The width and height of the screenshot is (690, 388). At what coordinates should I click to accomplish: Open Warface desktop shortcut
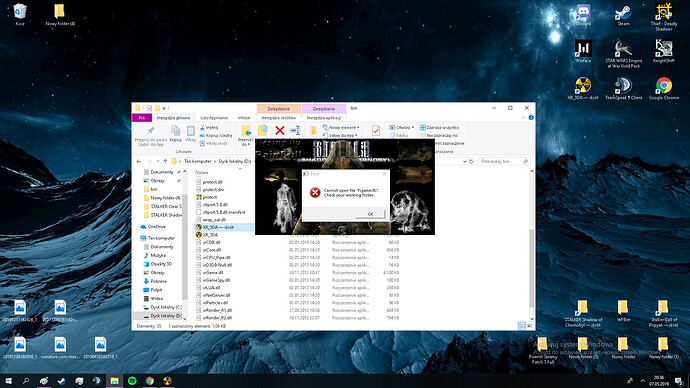coord(583,51)
